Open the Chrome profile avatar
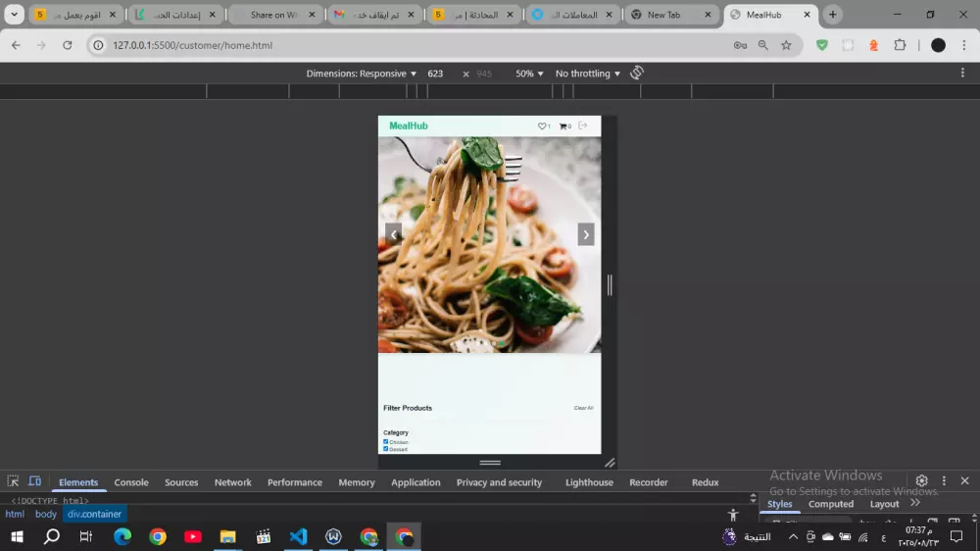 coord(938,45)
